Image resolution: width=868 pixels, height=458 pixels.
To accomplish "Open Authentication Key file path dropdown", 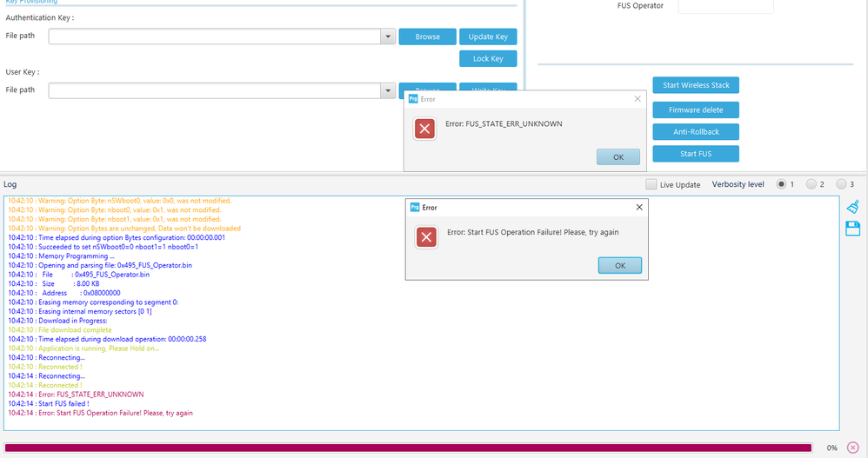I will point(388,37).
